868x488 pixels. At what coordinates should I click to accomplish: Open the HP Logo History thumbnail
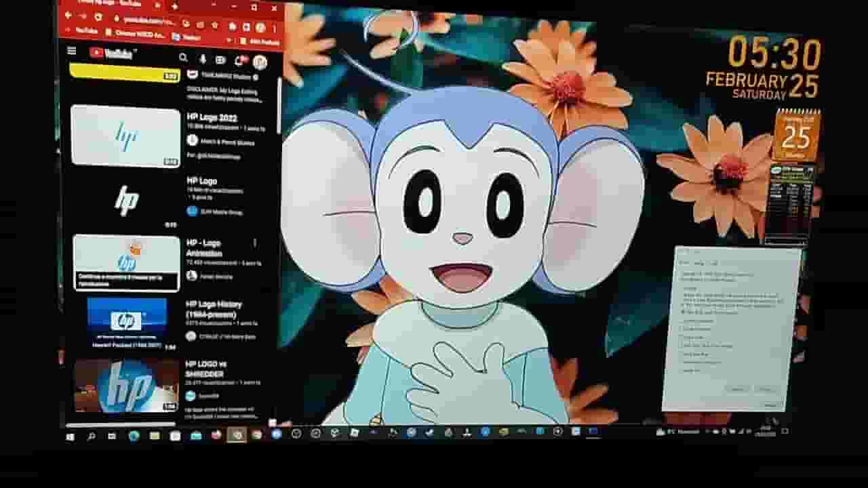127,324
